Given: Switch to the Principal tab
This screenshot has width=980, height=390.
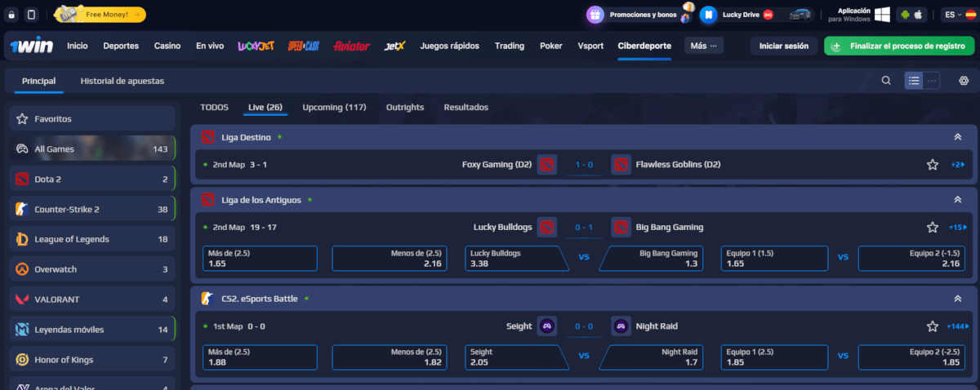Looking at the screenshot, I should pyautogui.click(x=38, y=81).
